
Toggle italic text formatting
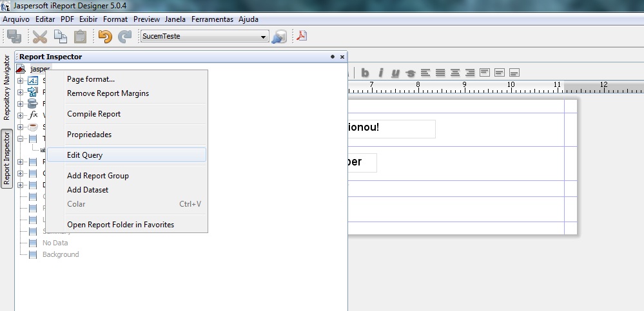coord(381,73)
